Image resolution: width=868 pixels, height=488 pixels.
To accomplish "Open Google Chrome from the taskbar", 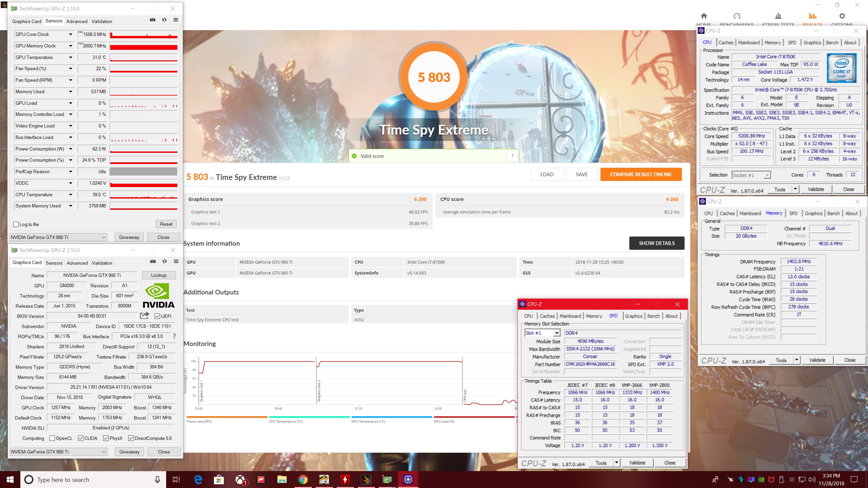I will pos(303,480).
